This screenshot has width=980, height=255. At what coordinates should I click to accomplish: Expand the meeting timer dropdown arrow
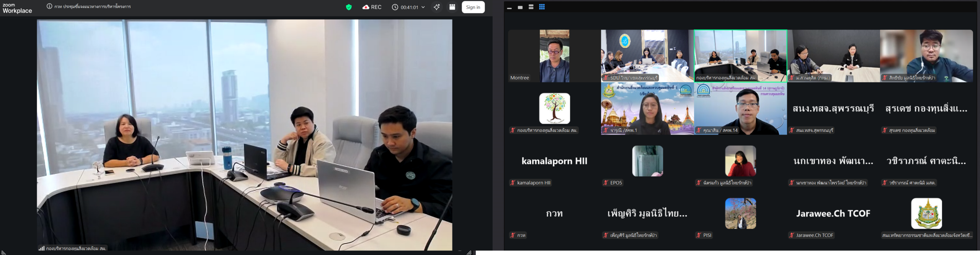pyautogui.click(x=423, y=7)
